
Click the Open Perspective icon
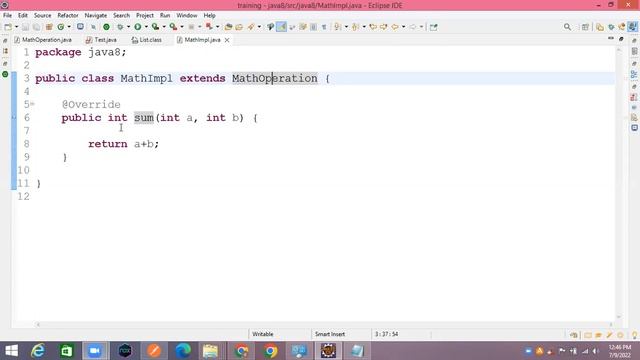[585, 27]
